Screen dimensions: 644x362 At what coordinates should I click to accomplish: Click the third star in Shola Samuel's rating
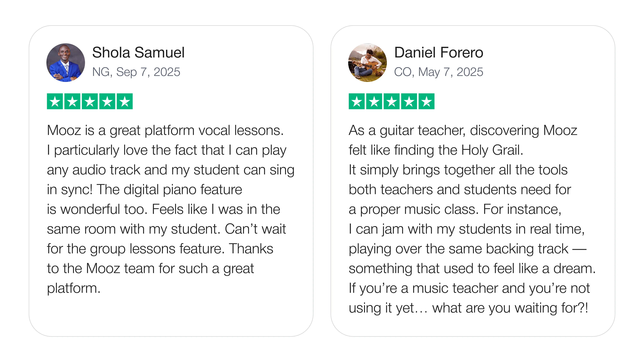click(x=90, y=101)
